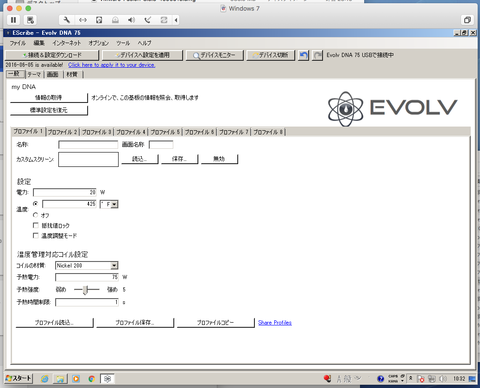Image resolution: width=480 pixels, height=388 pixels.
Task: Click the 電力 wattage input field
Action: coord(65,192)
